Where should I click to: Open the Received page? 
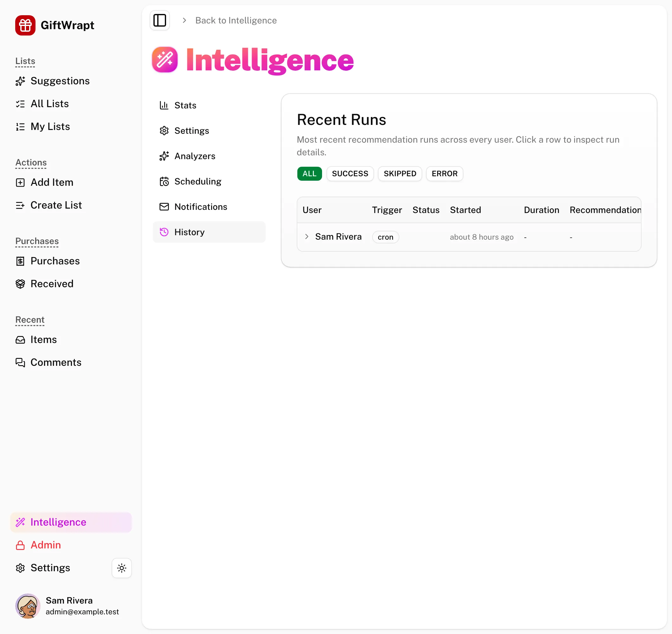[71, 284]
